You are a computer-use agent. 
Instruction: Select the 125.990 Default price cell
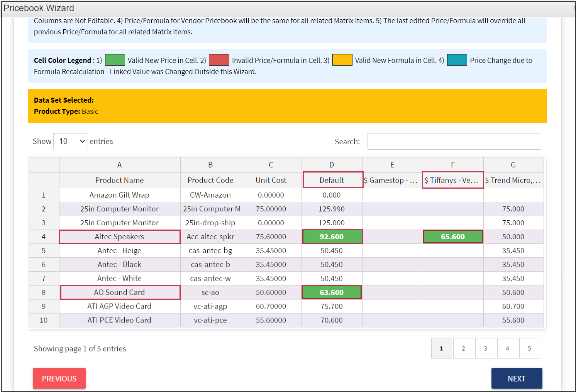pyautogui.click(x=332, y=209)
